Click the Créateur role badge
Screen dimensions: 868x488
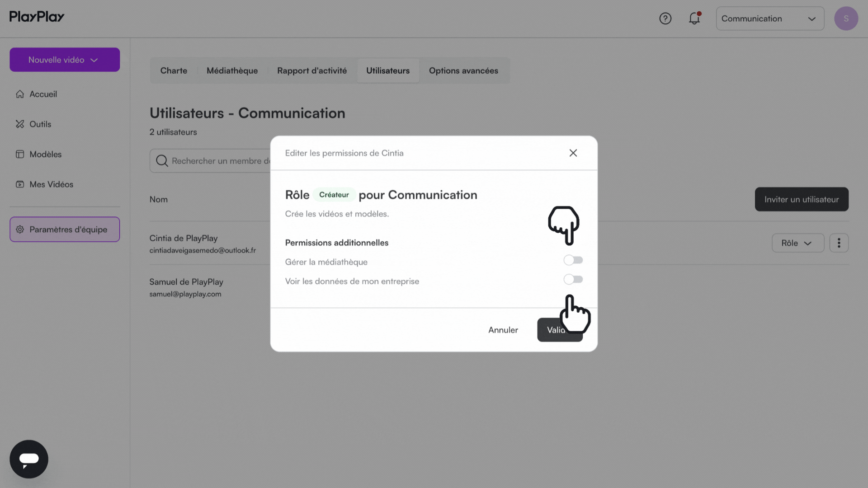click(334, 195)
